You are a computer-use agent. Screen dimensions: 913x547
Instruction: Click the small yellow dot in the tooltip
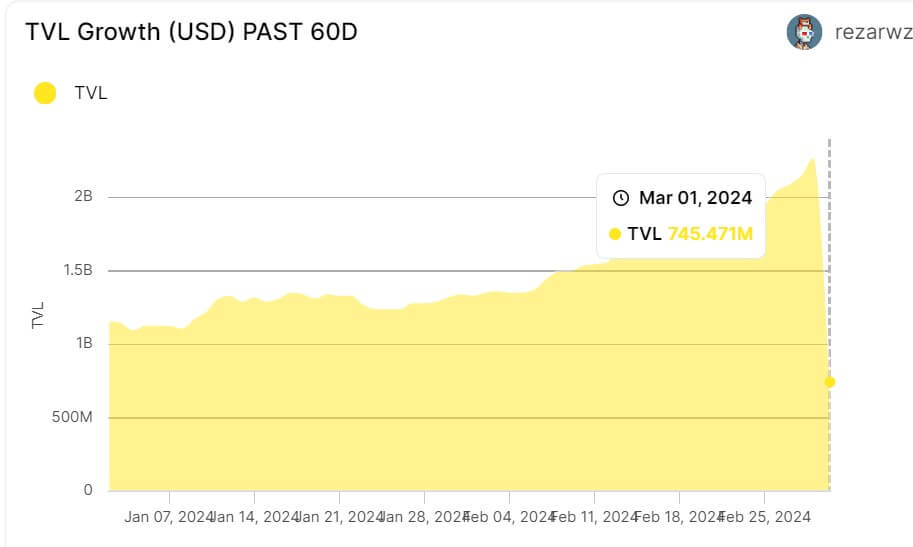point(614,234)
